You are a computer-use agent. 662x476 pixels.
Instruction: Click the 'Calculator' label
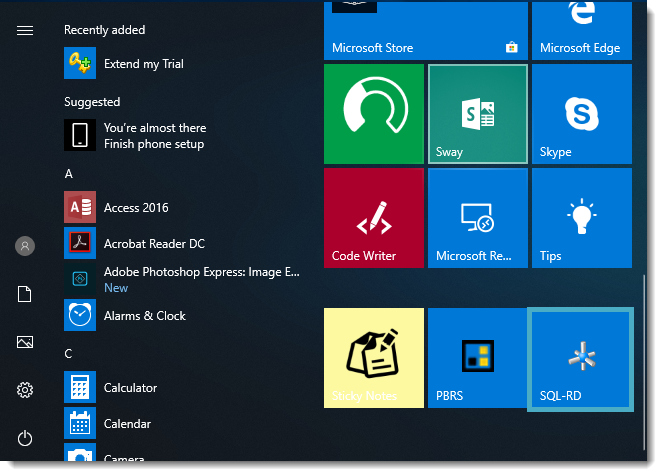[130, 388]
